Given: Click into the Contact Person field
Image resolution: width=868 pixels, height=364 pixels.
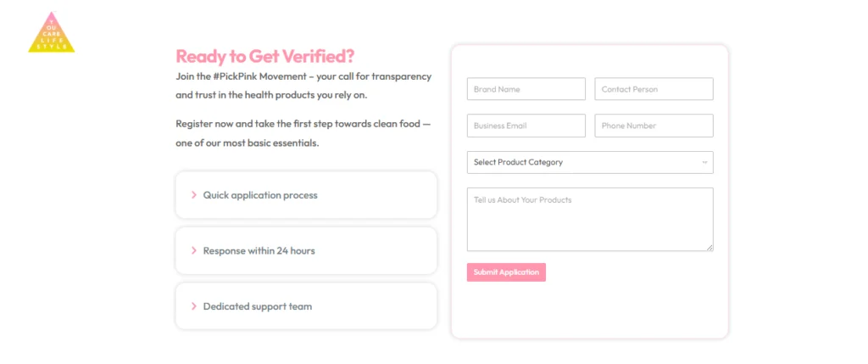Looking at the screenshot, I should point(654,89).
